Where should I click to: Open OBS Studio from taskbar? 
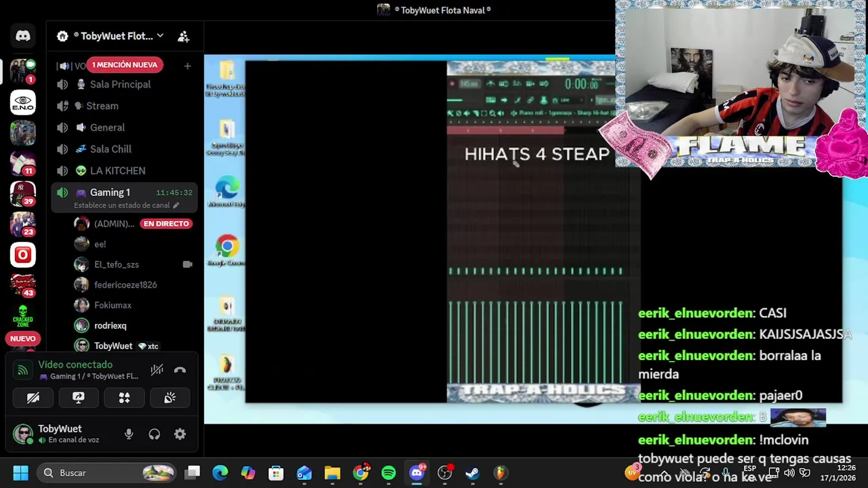[x=445, y=473]
